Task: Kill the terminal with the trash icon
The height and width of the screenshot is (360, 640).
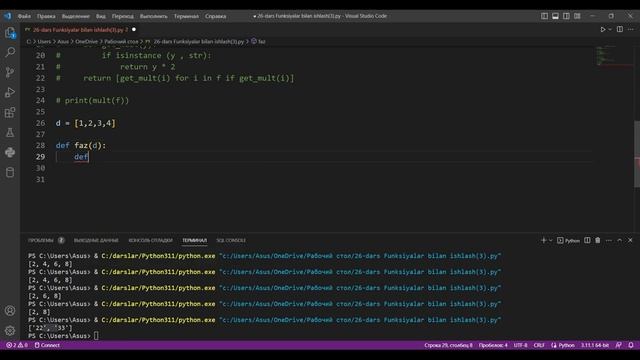Action: (x=598, y=240)
